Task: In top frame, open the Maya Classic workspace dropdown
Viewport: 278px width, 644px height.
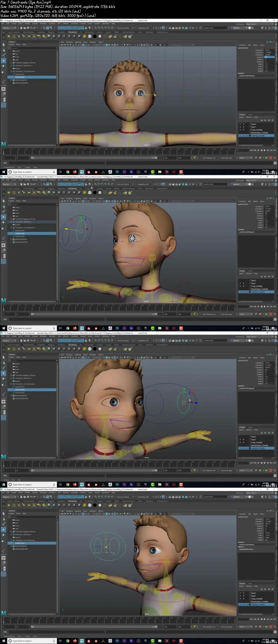Action: [259, 24]
